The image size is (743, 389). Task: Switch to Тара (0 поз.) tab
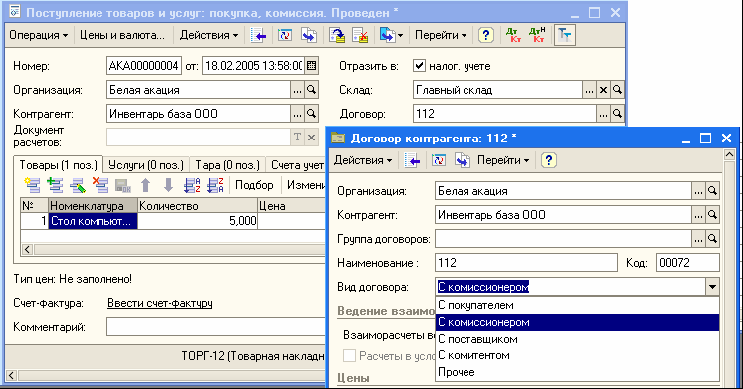227,165
